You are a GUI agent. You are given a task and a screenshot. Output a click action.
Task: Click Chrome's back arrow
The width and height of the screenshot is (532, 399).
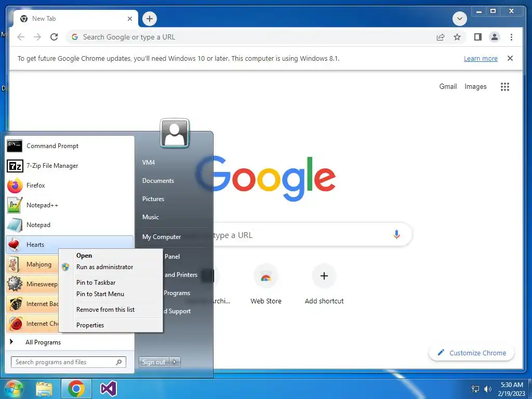point(21,37)
